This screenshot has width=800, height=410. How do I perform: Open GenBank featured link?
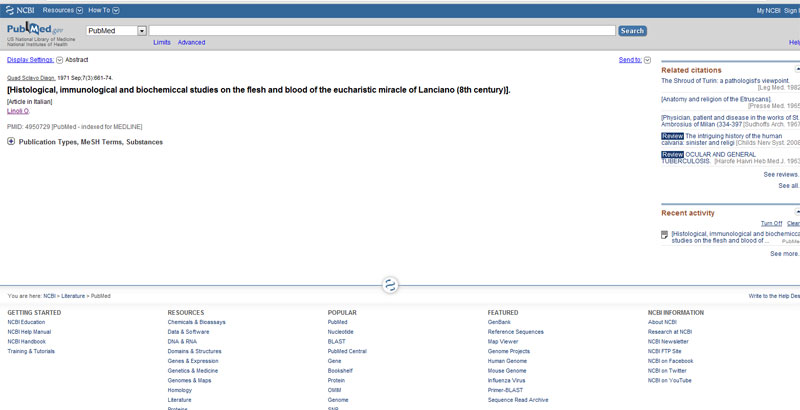click(x=498, y=322)
